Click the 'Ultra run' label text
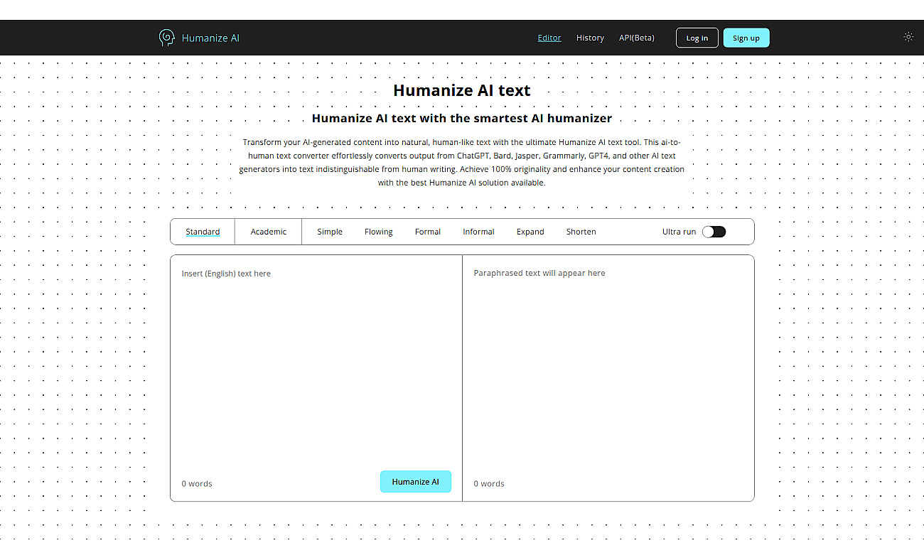Screen dimensions: 924x560 [679, 232]
